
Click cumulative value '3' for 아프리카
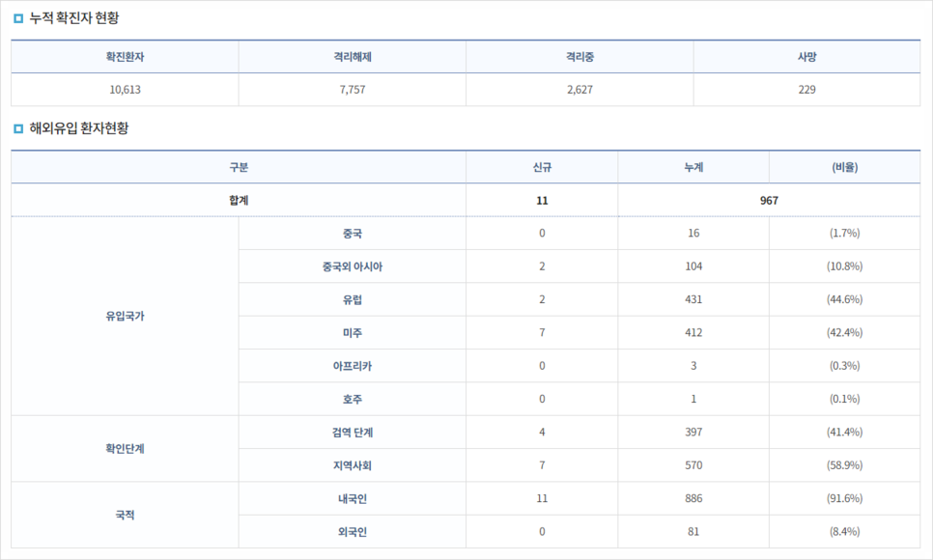tap(693, 366)
